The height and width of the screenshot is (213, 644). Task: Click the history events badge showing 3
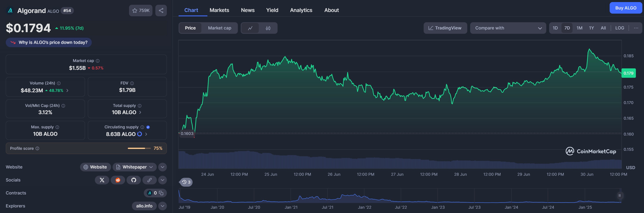(186, 182)
